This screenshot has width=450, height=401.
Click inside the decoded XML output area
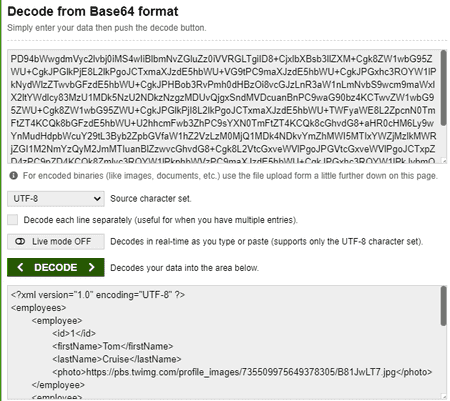[x=224, y=342]
